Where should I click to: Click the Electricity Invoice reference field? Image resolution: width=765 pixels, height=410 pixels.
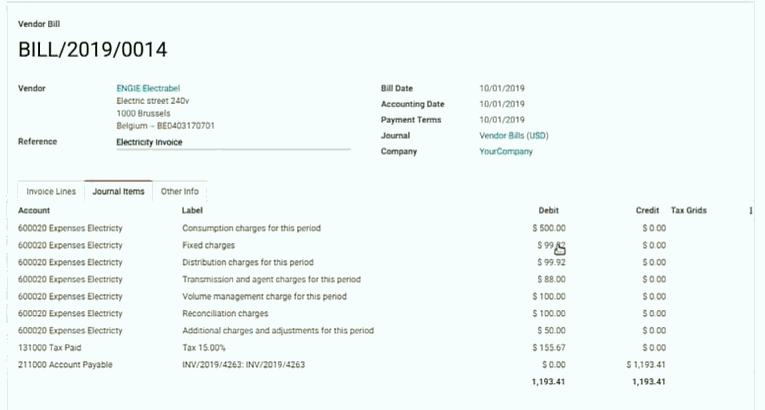click(x=232, y=142)
